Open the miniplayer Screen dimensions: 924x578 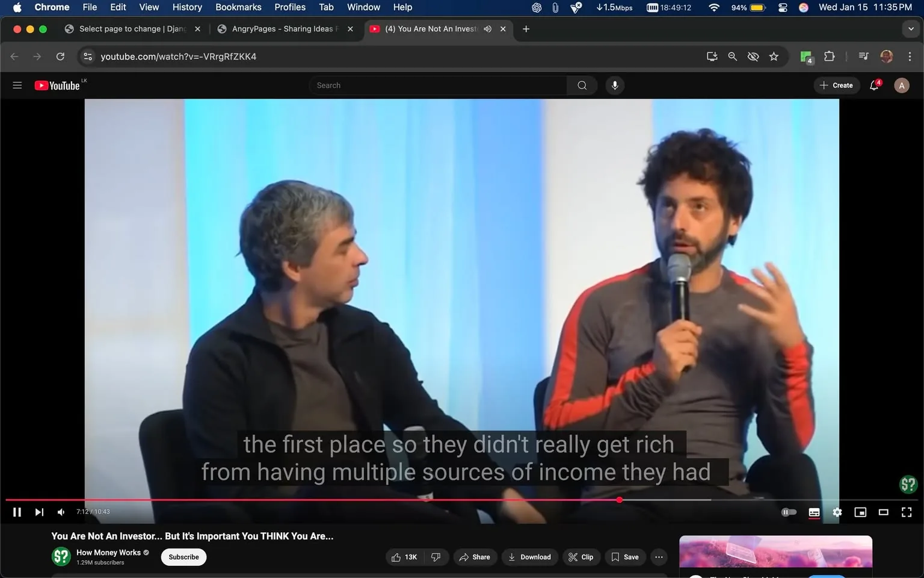(860, 512)
